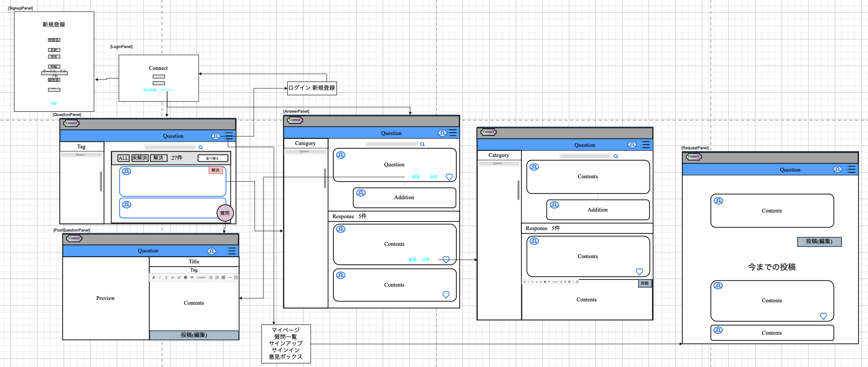Click the table icon in PostQuestionPanel toolbar
The width and height of the screenshot is (868, 367).
[223, 278]
